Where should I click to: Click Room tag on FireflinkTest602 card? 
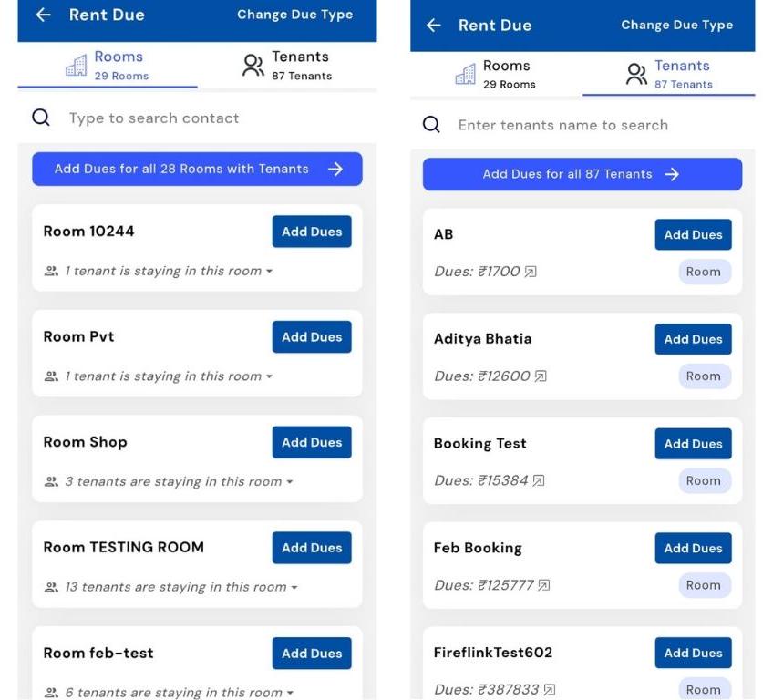(x=704, y=689)
